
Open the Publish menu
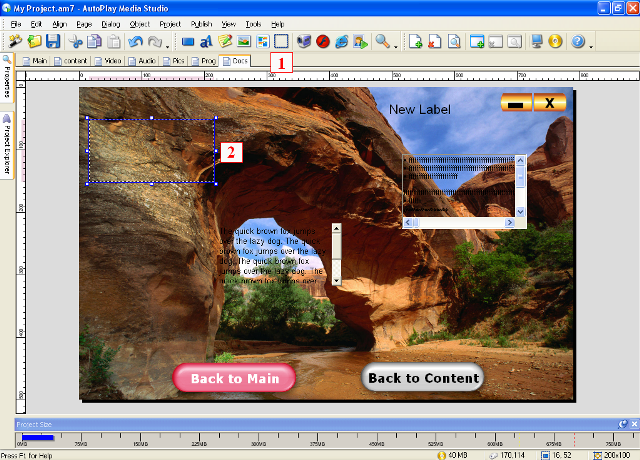coord(201,23)
